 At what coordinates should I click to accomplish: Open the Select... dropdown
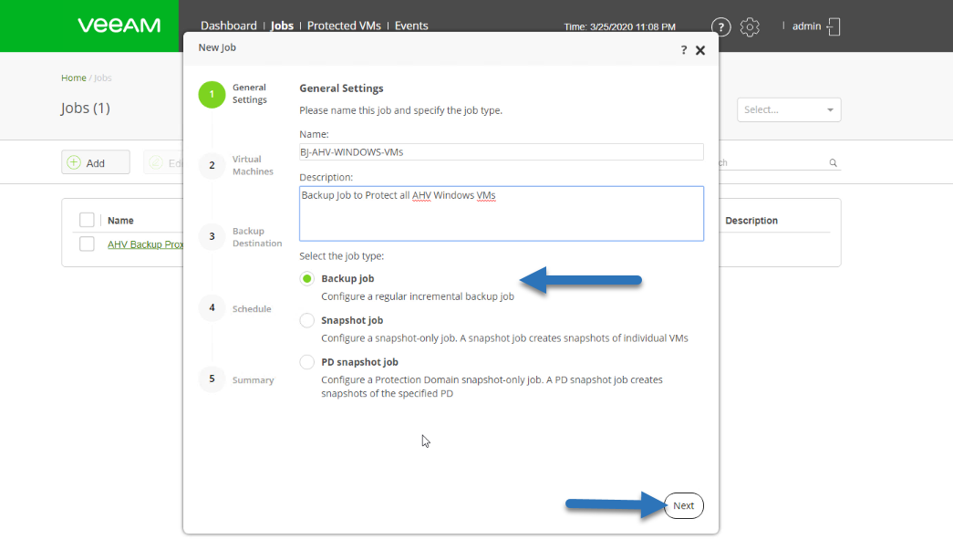click(789, 110)
